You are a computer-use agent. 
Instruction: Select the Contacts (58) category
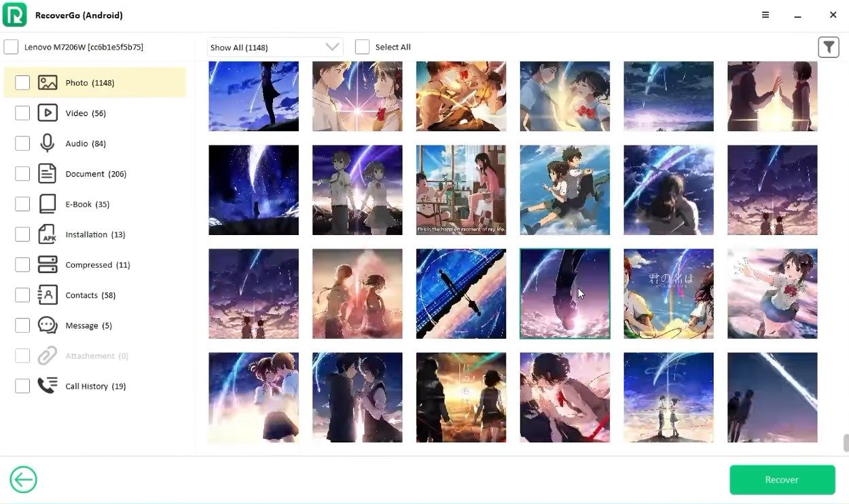95,295
